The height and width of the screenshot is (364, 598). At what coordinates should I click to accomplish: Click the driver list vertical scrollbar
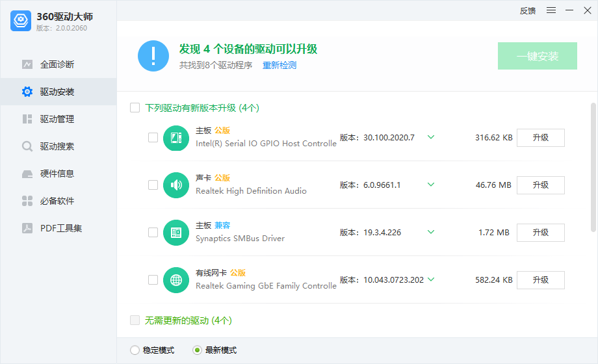tap(593, 167)
